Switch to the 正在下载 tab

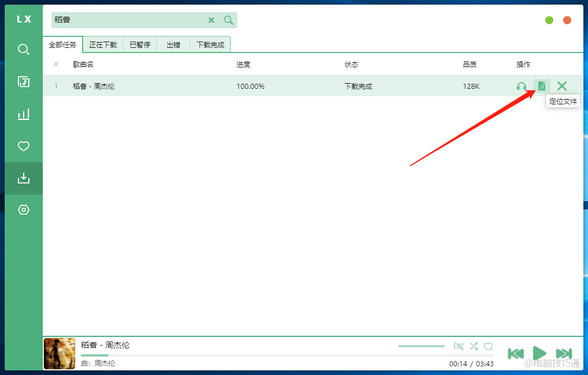pos(103,44)
